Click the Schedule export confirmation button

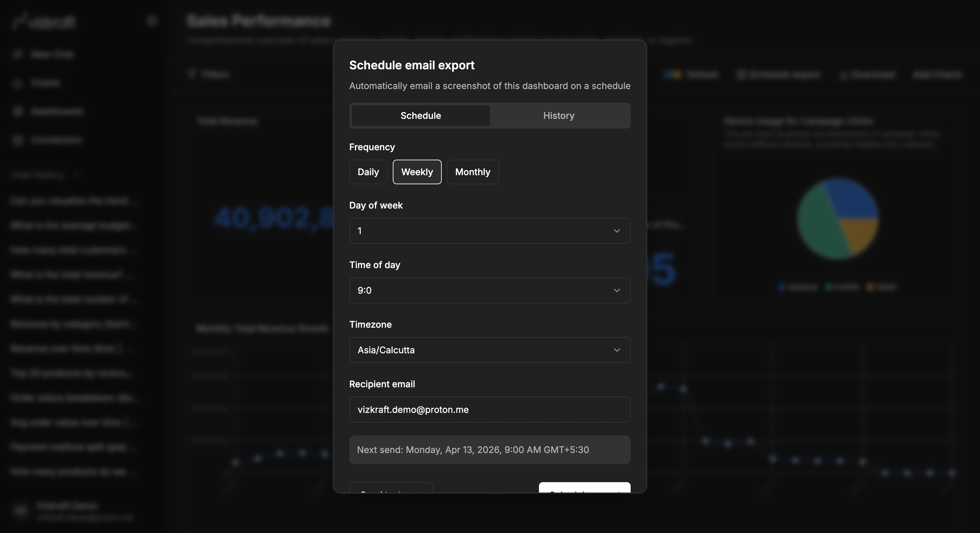tap(584, 492)
